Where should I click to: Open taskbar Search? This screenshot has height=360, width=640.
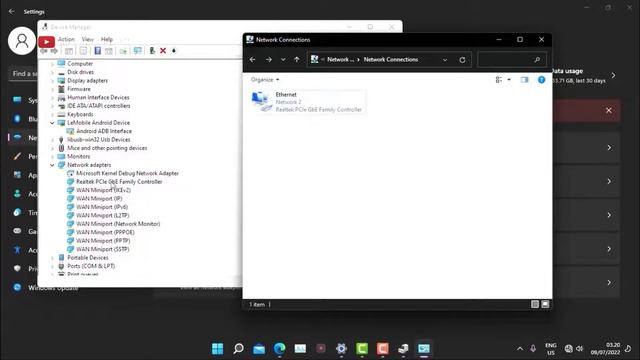point(238,349)
